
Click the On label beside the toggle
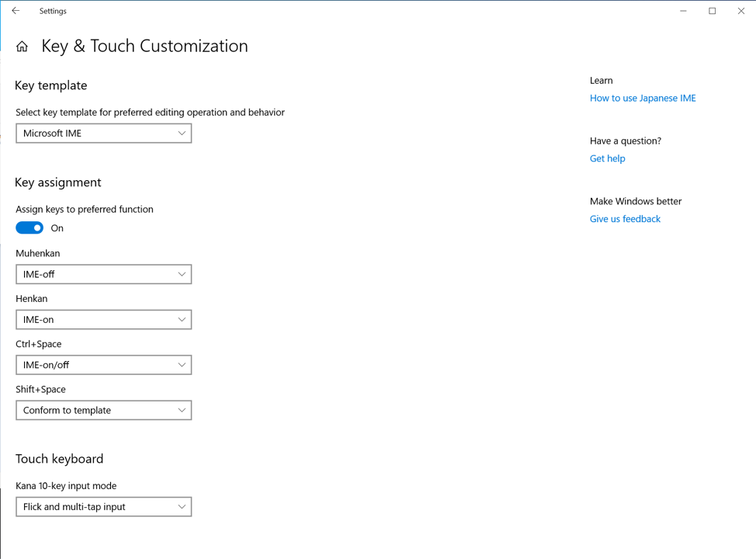click(x=57, y=228)
